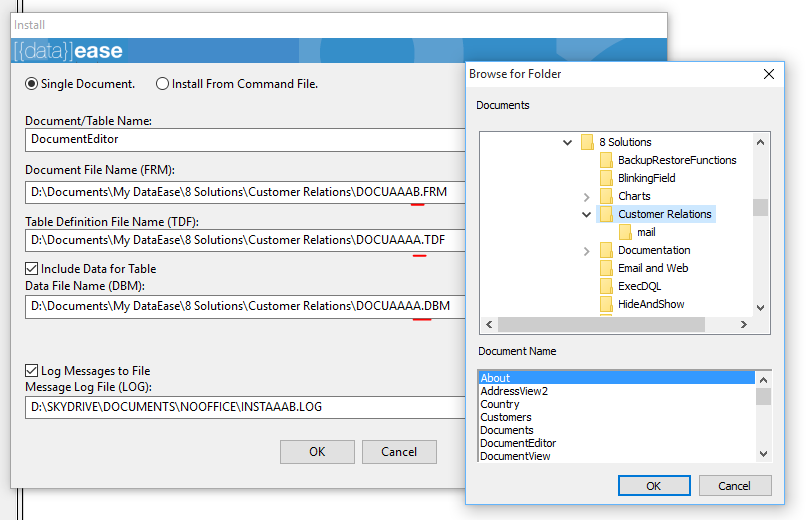
Task: Select the Email and Web folder icon
Action: point(606,268)
